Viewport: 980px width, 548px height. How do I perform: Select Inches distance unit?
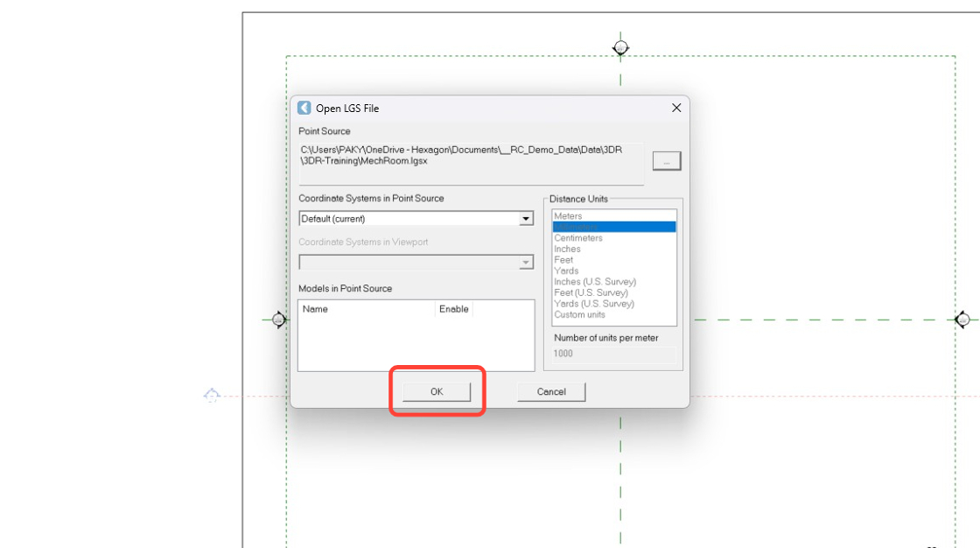click(613, 249)
